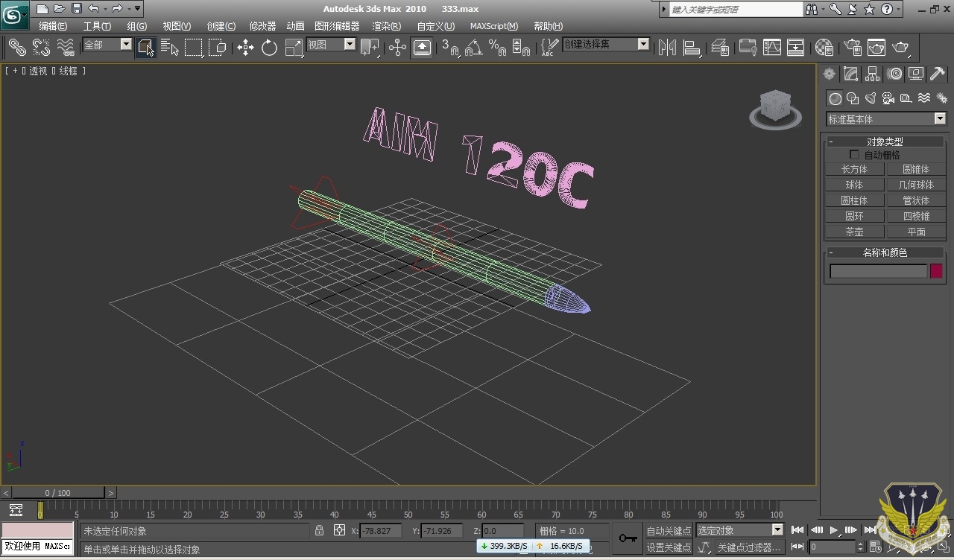This screenshot has height=560, width=954.
Task: Select the Move tool
Action: (x=245, y=47)
